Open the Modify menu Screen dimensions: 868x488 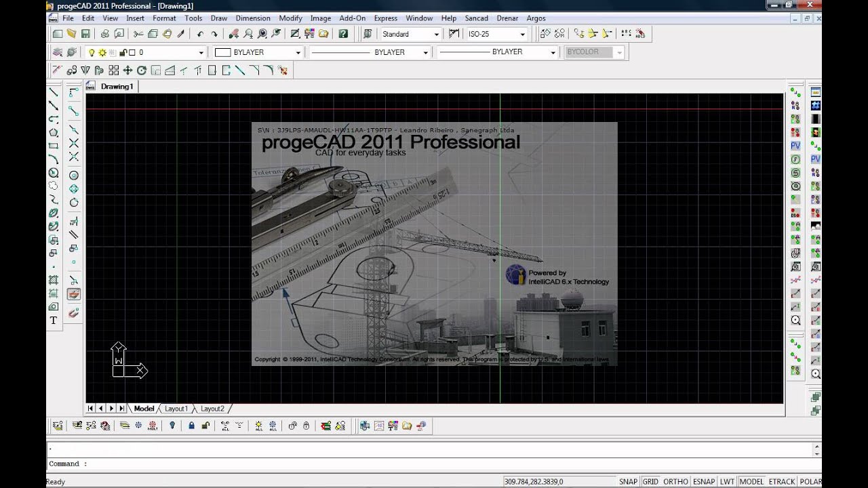click(291, 18)
